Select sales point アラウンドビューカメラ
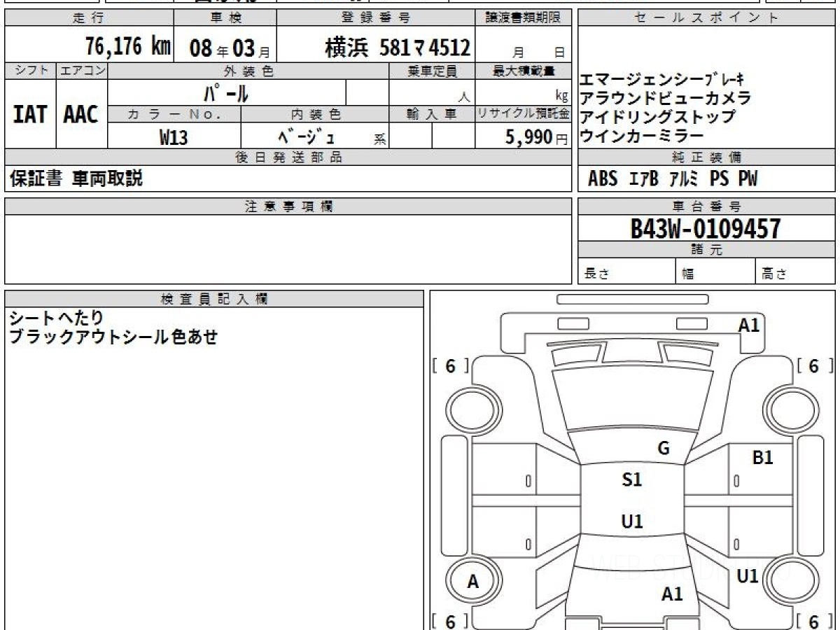 [x=666, y=98]
